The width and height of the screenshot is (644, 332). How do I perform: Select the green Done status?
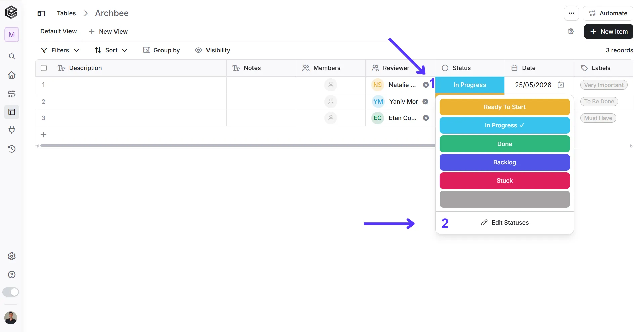tap(505, 144)
